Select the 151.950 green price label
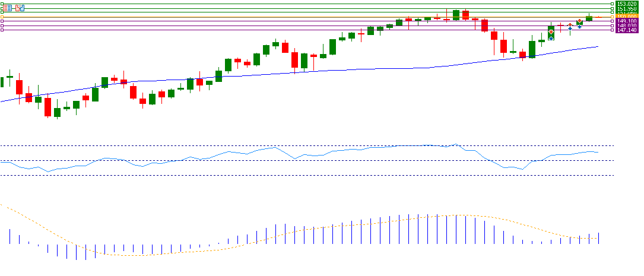 tap(627, 9)
